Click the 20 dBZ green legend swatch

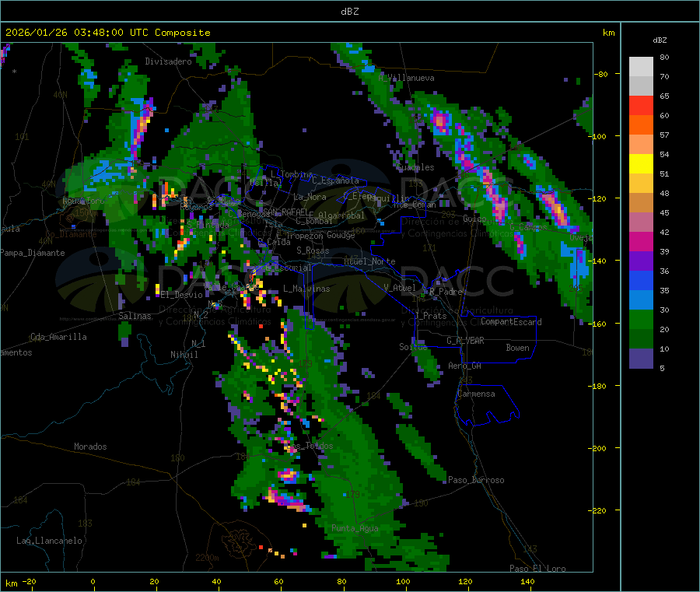[x=641, y=319]
